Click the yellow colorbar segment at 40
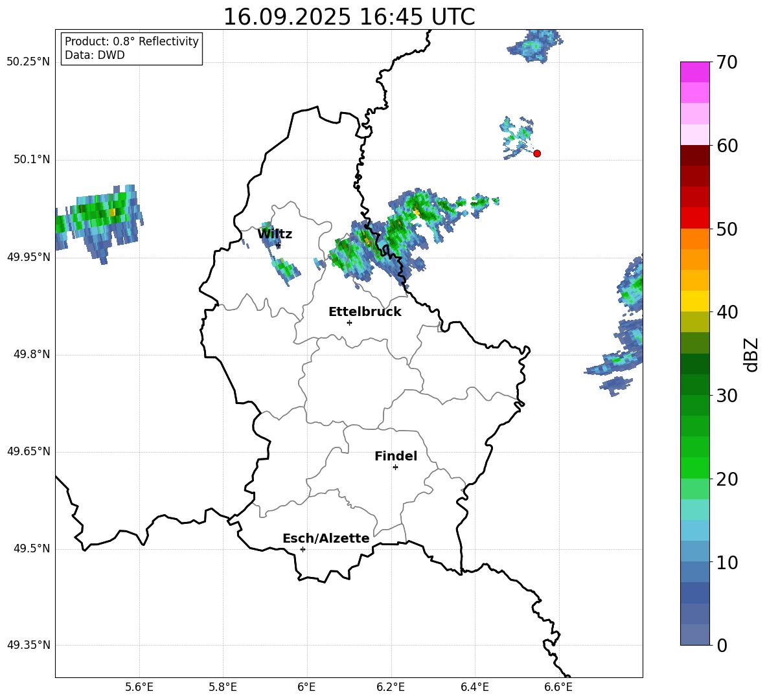The image size is (767, 700). (695, 301)
